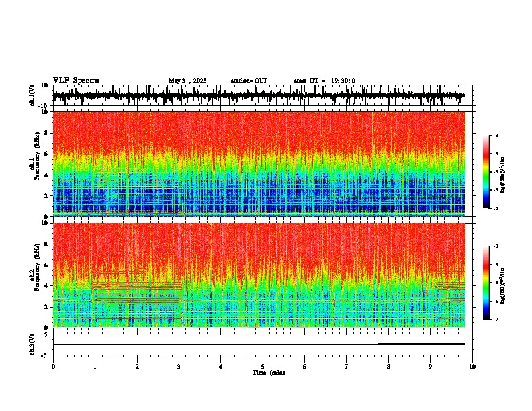Click the "VLF Spectra" plot title
Image resolution: width=532 pixels, height=411 pixels.
pyautogui.click(x=76, y=81)
